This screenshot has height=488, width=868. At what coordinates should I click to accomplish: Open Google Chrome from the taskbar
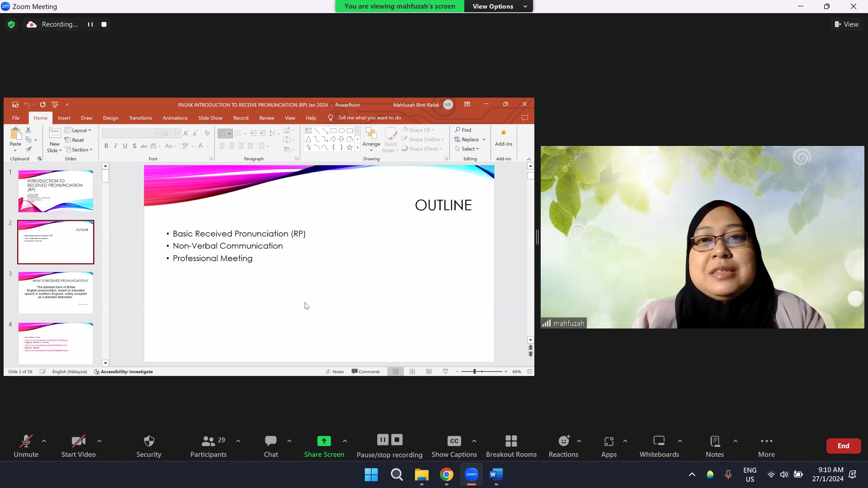point(447,474)
